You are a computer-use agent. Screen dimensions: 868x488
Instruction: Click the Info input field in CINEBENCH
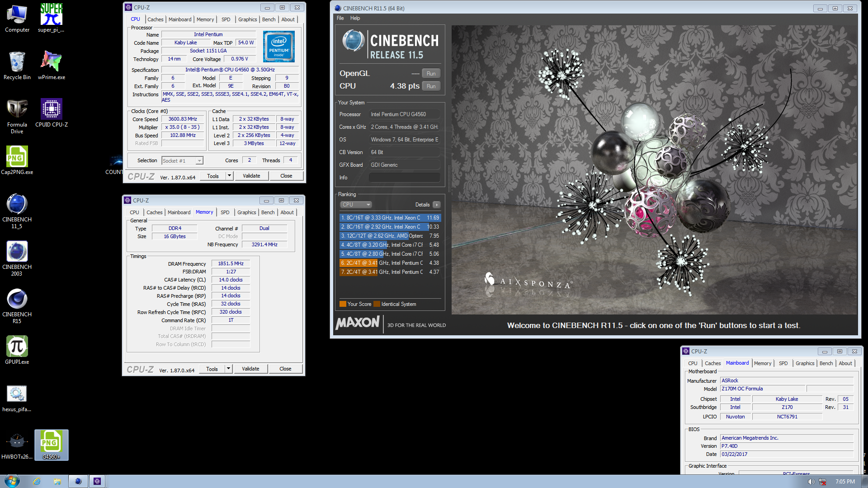(x=405, y=178)
